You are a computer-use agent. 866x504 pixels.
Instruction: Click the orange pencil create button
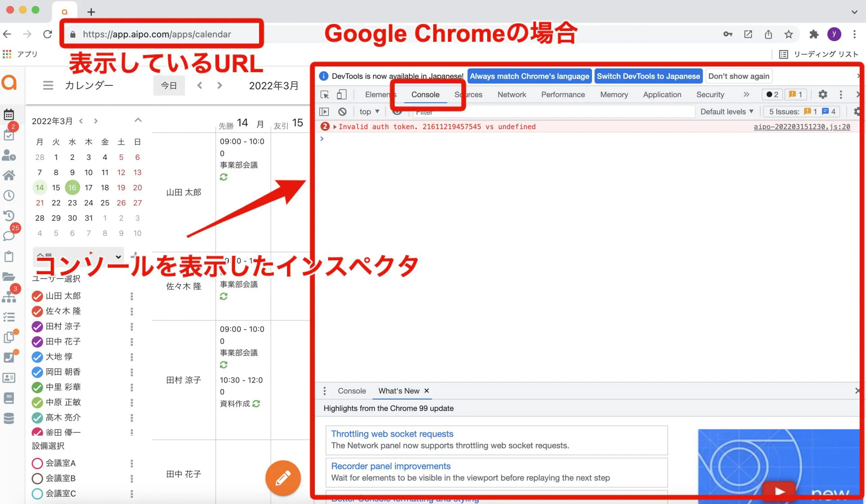[x=283, y=478]
